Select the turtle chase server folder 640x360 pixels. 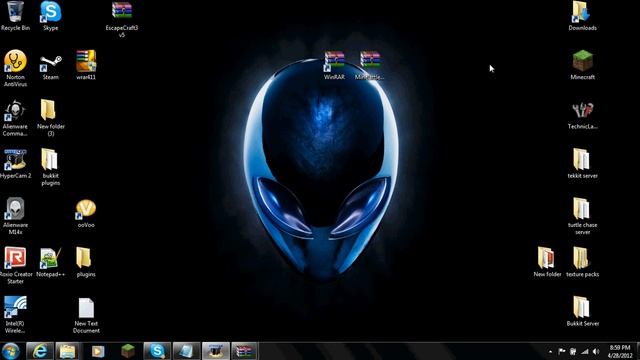582,216
